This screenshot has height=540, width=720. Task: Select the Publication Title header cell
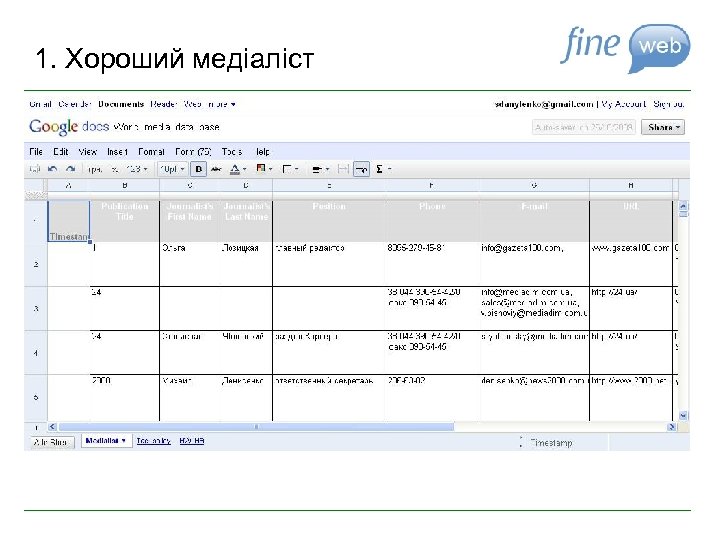tap(124, 221)
